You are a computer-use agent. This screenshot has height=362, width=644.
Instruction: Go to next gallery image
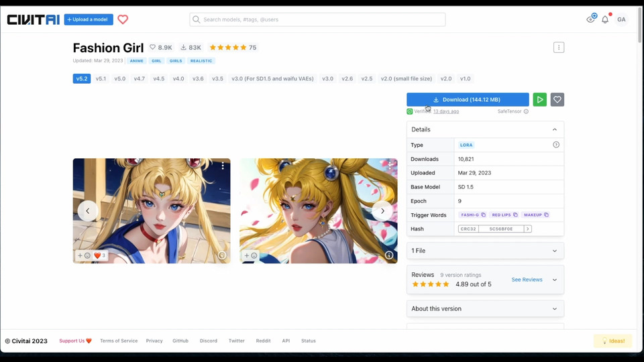382,211
